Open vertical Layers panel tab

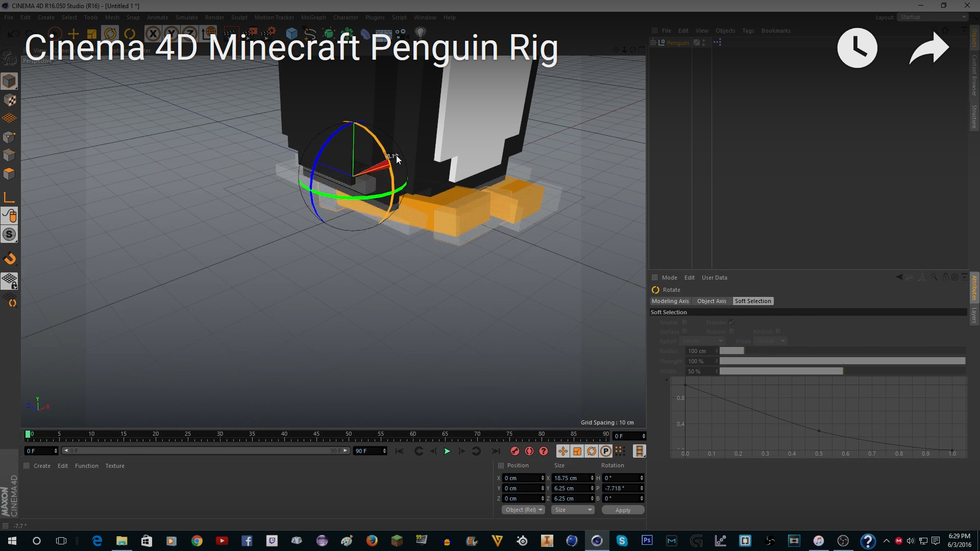(x=974, y=315)
